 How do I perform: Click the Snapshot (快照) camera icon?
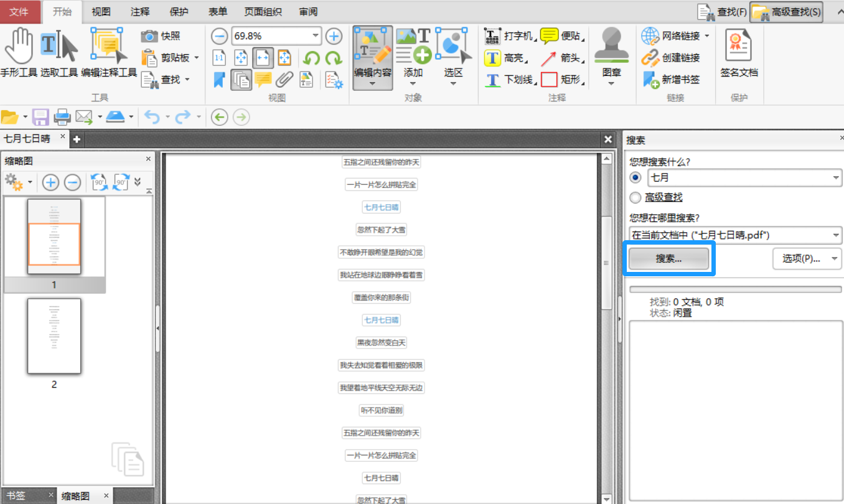(149, 36)
